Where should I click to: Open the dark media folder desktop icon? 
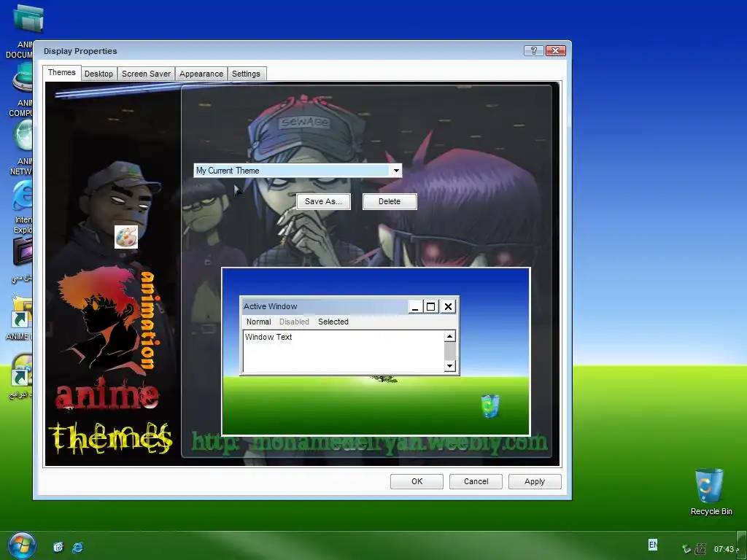pyautogui.click(x=23, y=251)
